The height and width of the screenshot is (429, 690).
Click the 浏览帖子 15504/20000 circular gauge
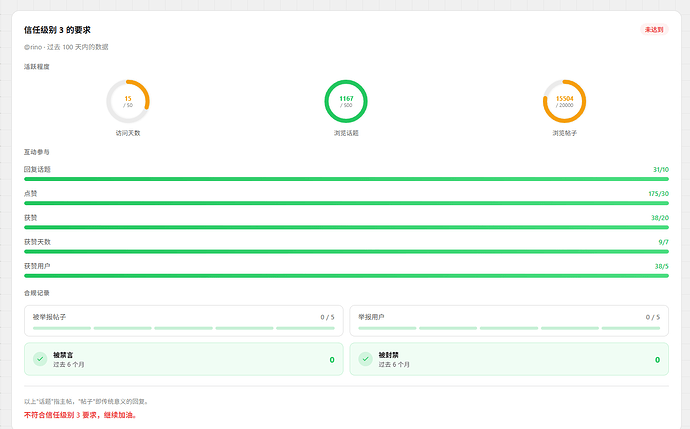click(564, 101)
